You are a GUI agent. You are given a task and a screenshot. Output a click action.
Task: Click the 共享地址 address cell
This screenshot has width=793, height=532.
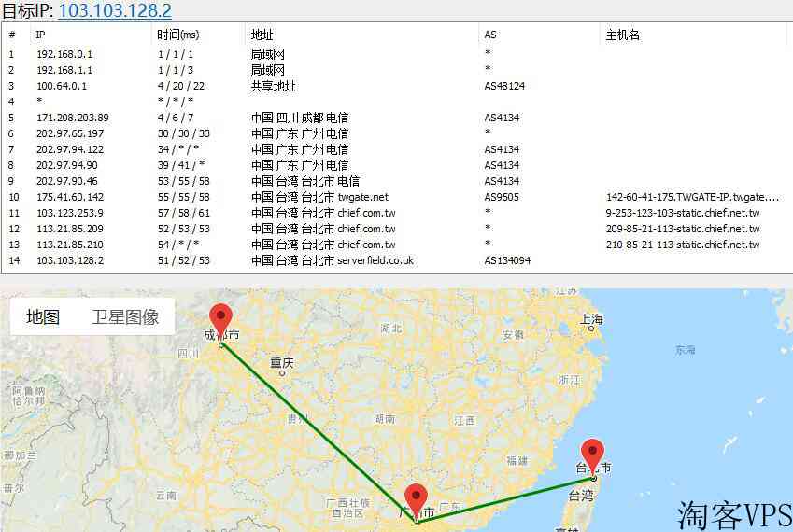coord(273,86)
